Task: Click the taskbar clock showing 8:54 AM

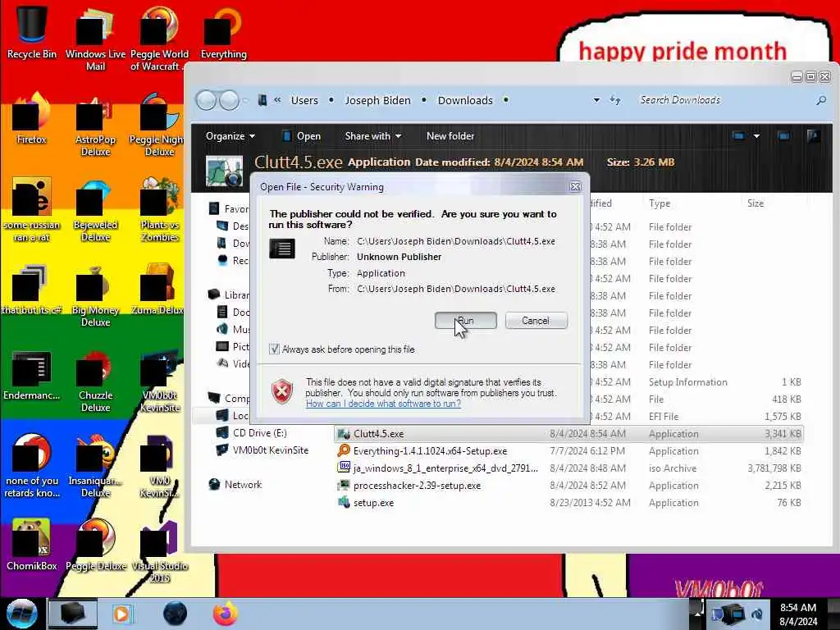Action: pos(798,614)
